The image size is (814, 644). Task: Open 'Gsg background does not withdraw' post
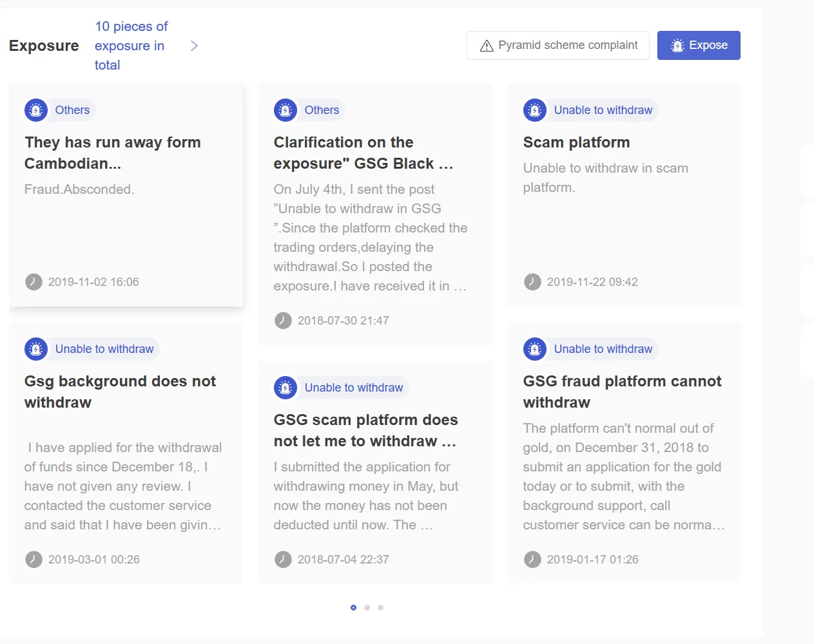120,392
